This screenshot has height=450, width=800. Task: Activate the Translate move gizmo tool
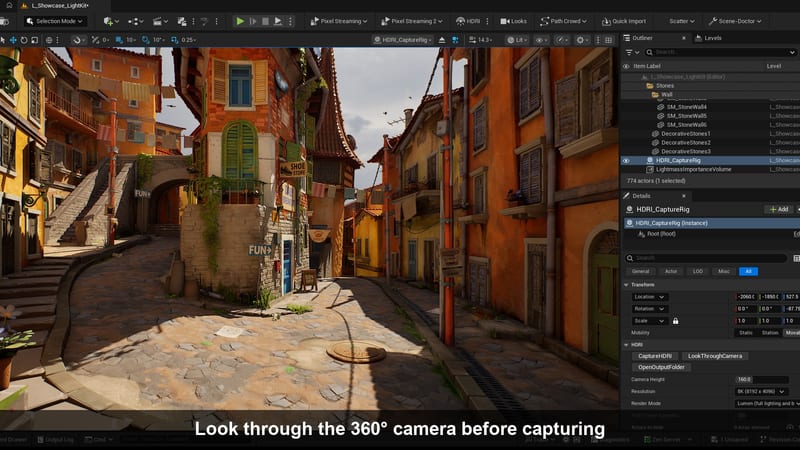(x=13, y=39)
